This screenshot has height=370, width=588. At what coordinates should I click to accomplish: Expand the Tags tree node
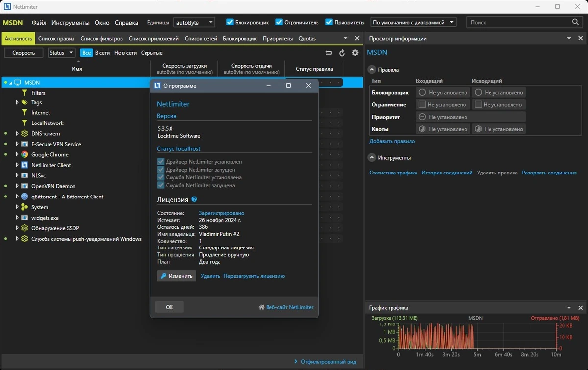(x=17, y=102)
